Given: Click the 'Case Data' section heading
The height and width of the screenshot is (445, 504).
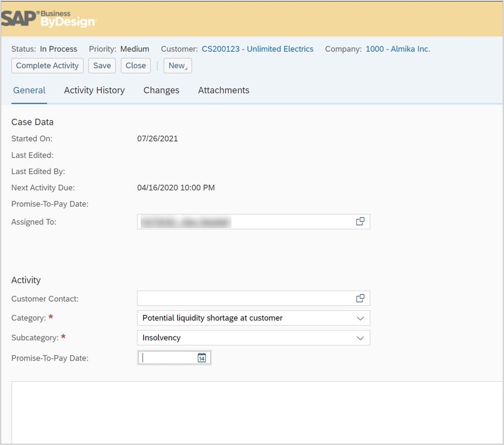Looking at the screenshot, I should [33, 122].
